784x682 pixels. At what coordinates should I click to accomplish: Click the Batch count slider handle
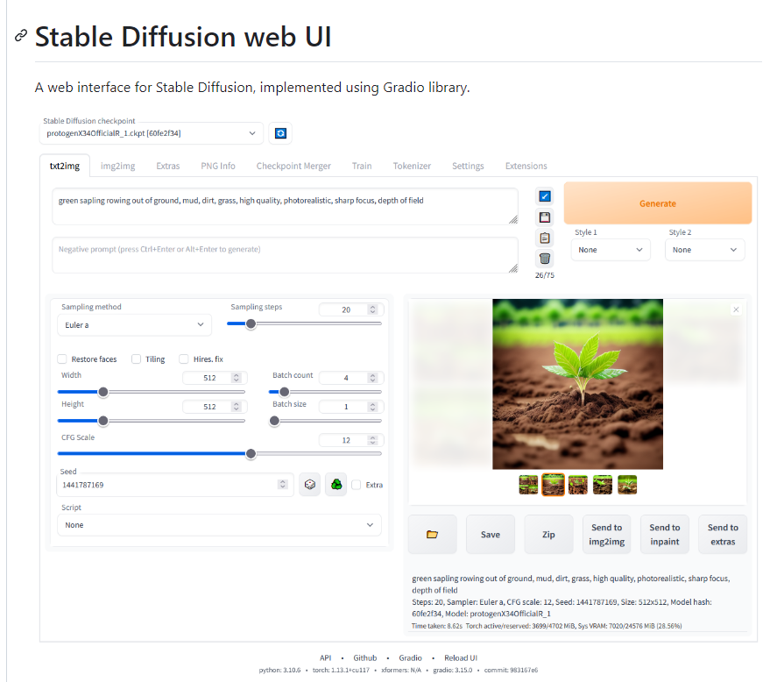coord(284,392)
